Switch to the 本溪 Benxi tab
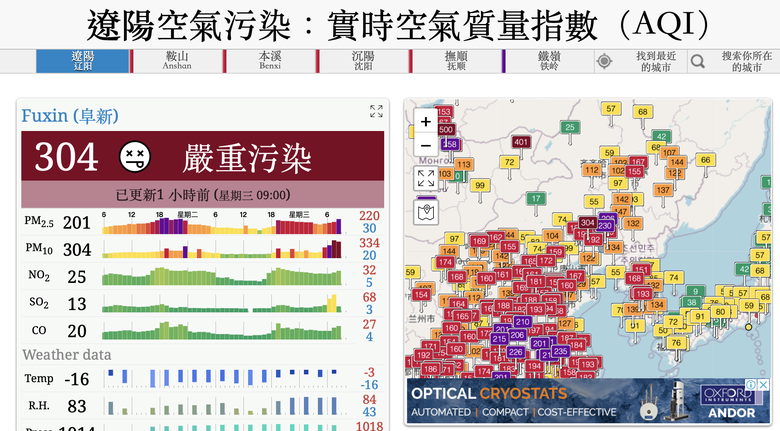 pyautogui.click(x=270, y=61)
